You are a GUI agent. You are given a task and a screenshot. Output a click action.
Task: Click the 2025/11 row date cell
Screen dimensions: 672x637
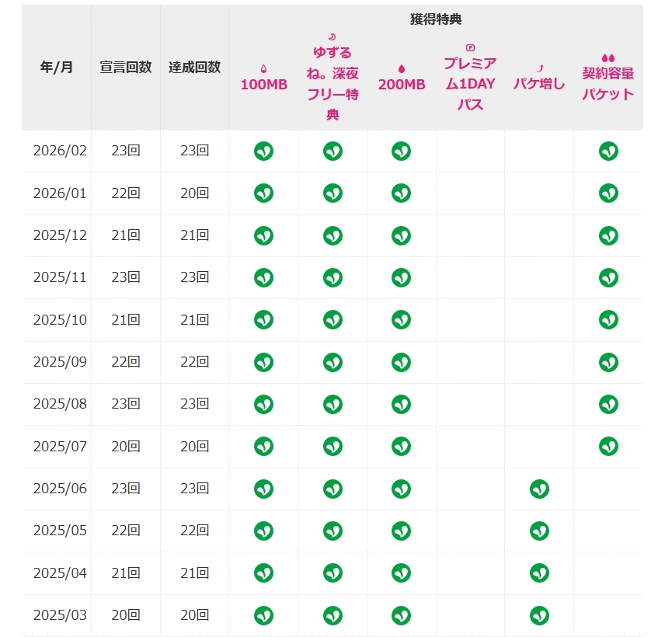[60, 277]
